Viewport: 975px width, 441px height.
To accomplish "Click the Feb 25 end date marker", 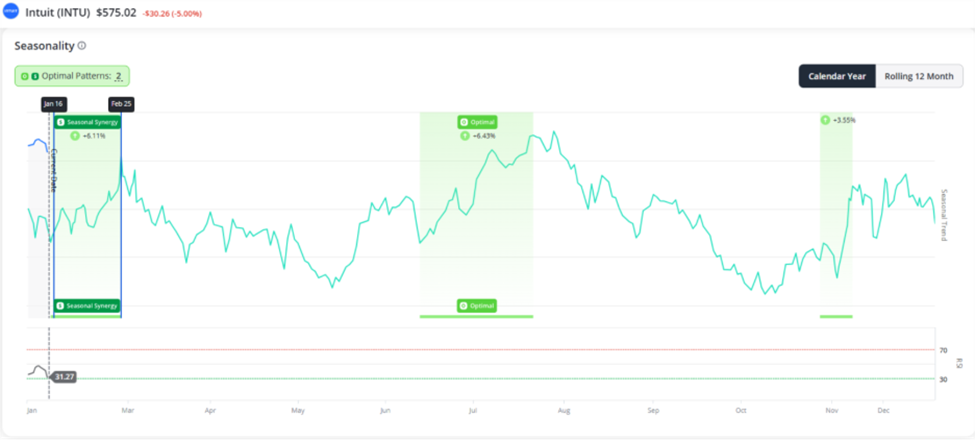I will pos(121,103).
